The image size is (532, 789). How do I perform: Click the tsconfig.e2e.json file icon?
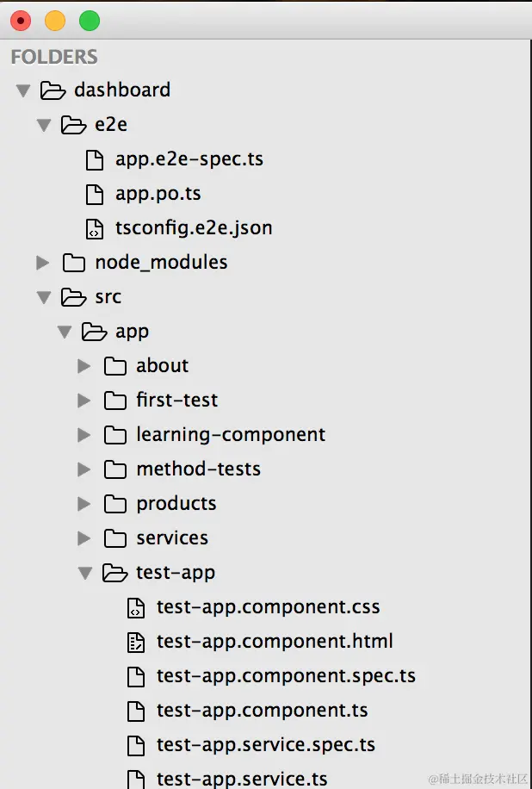95,228
